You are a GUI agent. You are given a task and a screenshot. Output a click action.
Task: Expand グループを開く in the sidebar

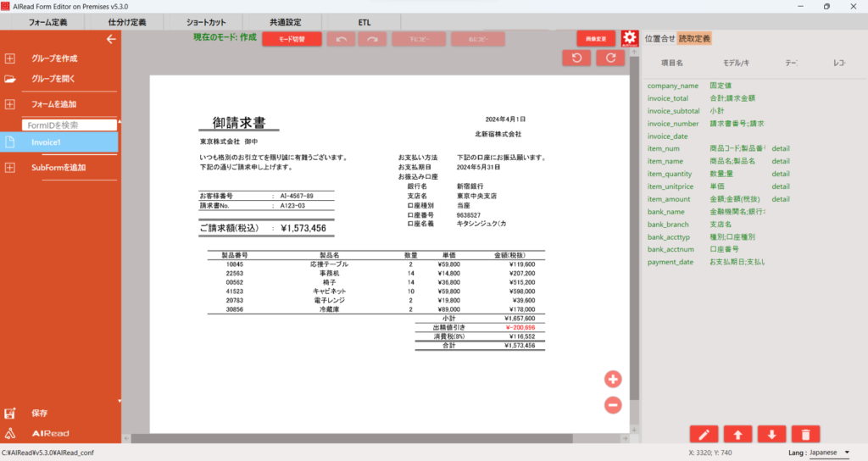[54, 80]
